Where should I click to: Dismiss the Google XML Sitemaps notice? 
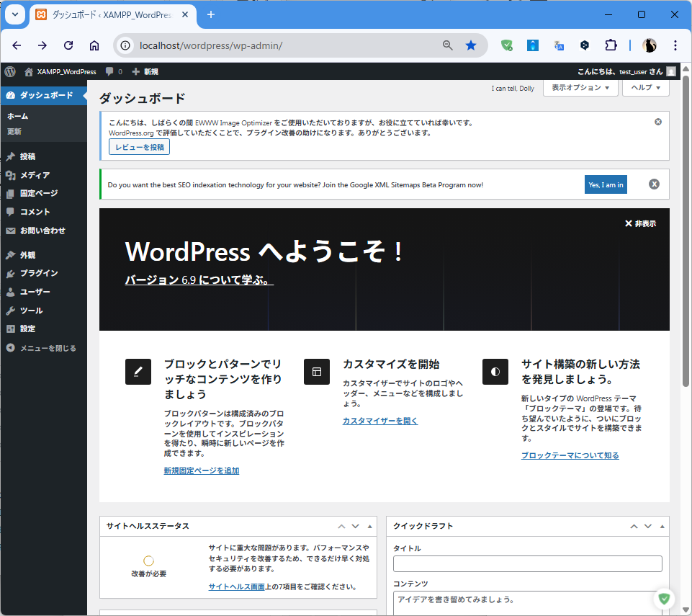654,184
